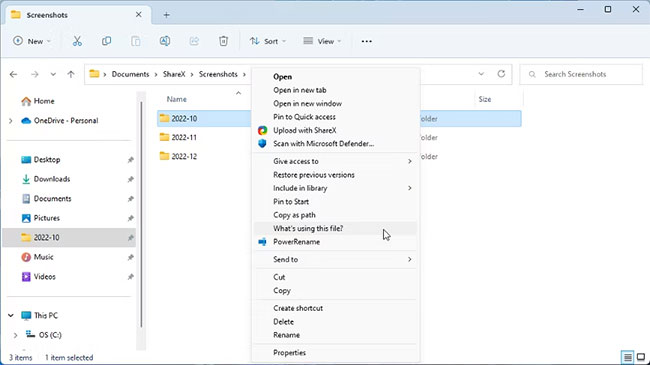Expand address bar history dropdown

(x=481, y=74)
